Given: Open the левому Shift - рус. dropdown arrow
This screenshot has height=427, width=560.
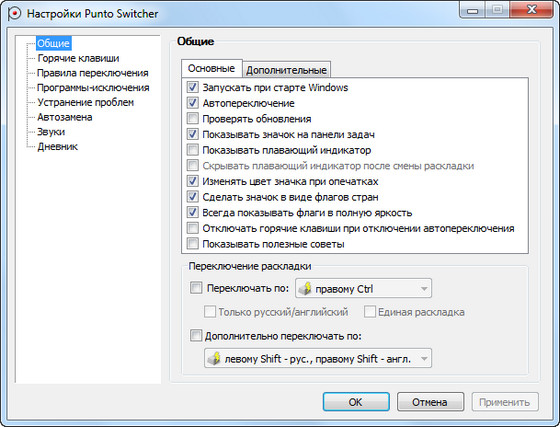Looking at the screenshot, I should point(424,358).
